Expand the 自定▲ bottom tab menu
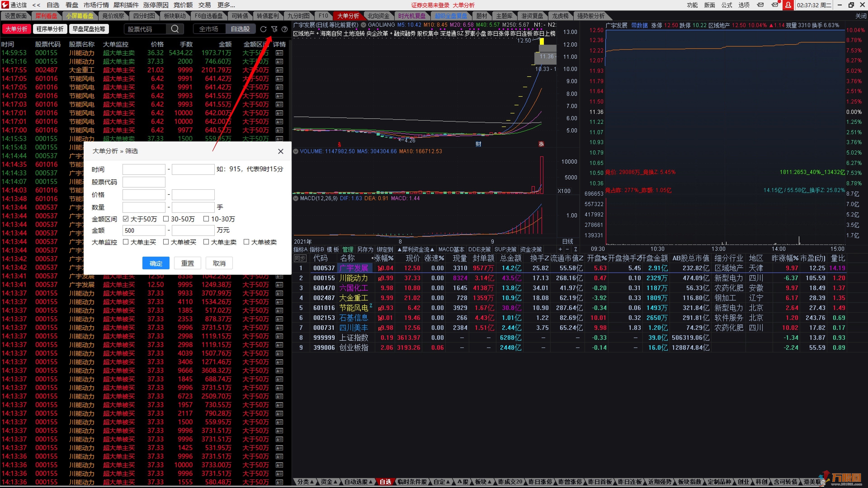The height and width of the screenshot is (488, 868). point(442,482)
